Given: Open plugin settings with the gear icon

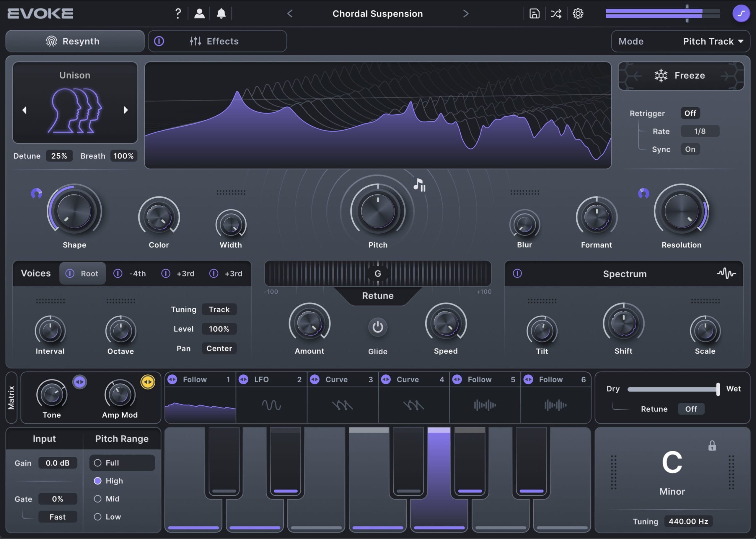Looking at the screenshot, I should (578, 13).
